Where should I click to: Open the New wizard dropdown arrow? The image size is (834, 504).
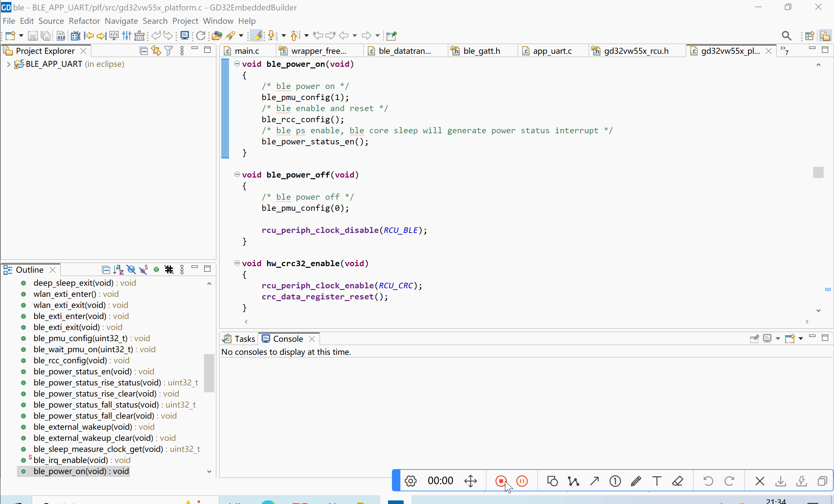click(21, 36)
